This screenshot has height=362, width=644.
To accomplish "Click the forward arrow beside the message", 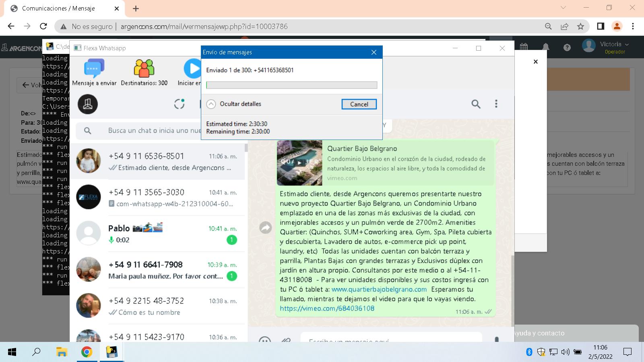I will pos(265,228).
